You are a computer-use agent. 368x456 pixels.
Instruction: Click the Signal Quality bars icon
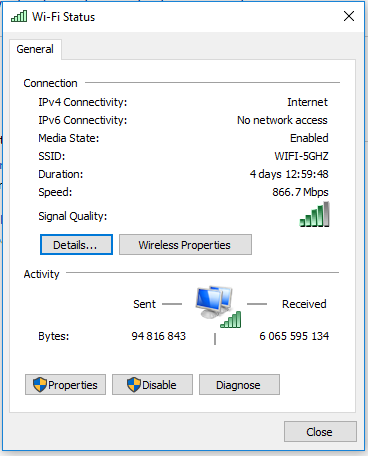tap(314, 214)
